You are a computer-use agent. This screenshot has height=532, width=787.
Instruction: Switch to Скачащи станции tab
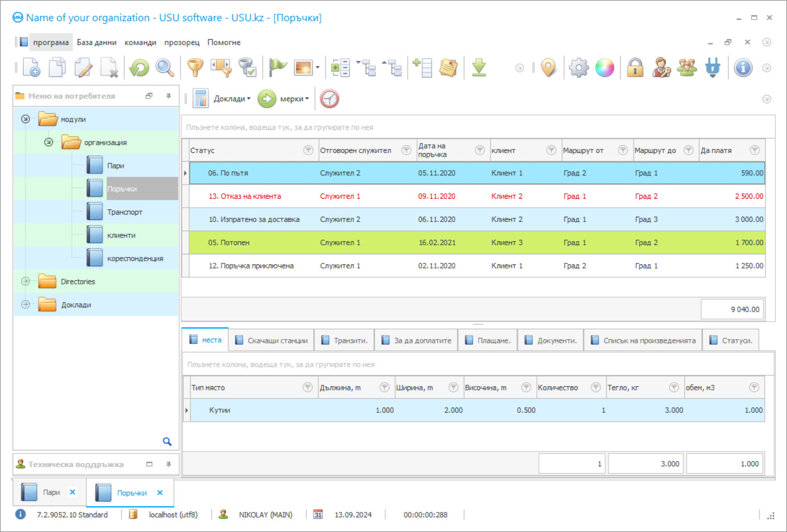(271, 340)
